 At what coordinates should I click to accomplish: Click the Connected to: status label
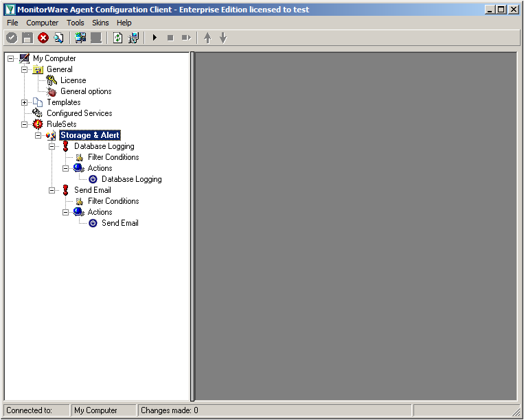click(29, 410)
